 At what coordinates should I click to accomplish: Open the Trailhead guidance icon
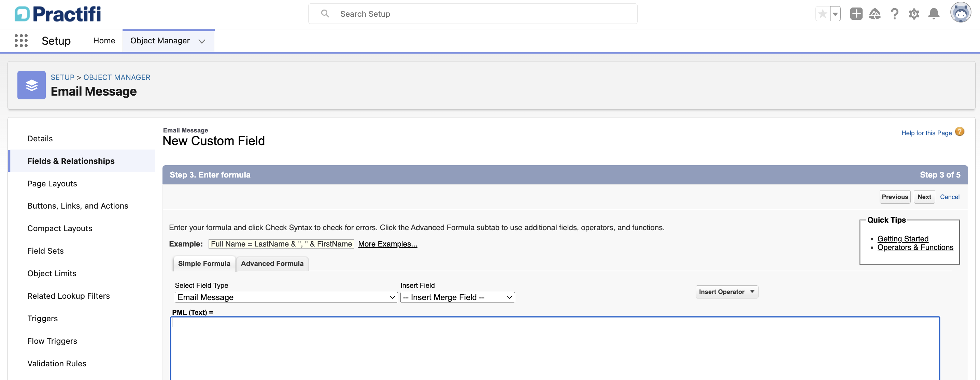[875, 14]
